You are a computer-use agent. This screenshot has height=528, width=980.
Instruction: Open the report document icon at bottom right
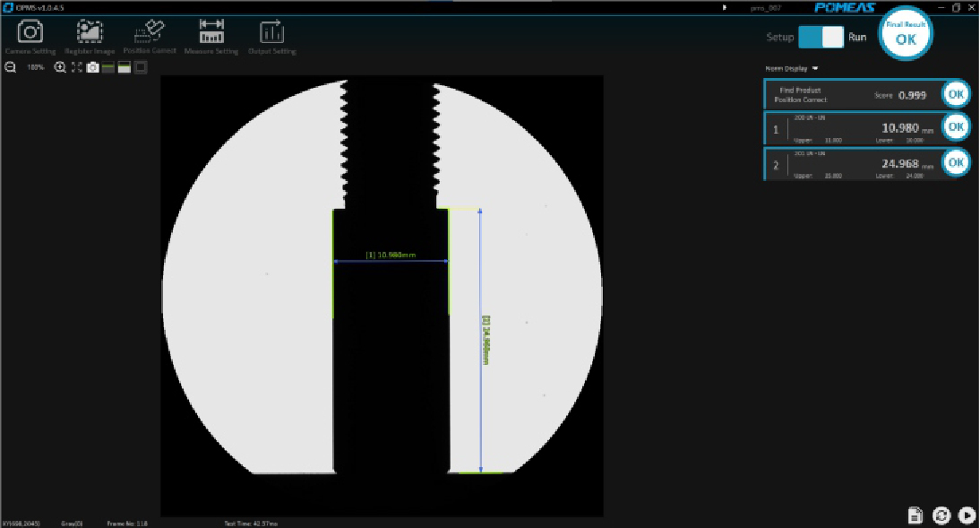(x=915, y=515)
